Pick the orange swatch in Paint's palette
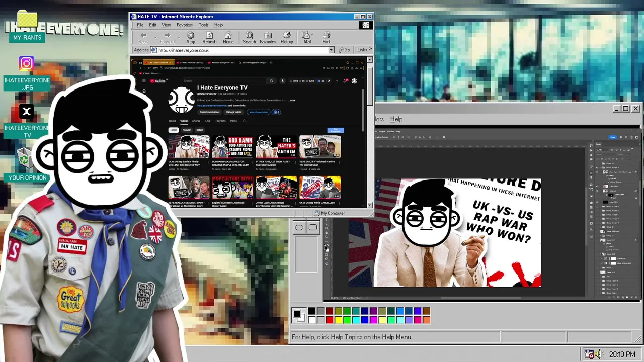This screenshot has width=644, height=362. click(427, 319)
